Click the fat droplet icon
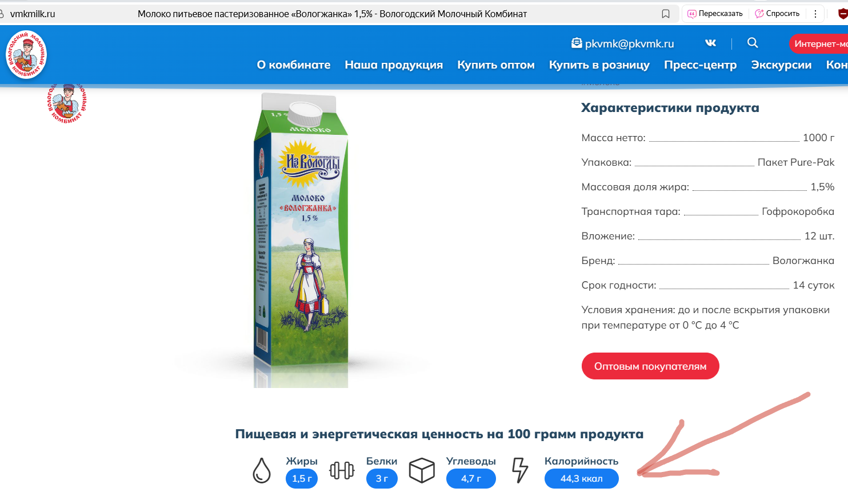 point(262,470)
